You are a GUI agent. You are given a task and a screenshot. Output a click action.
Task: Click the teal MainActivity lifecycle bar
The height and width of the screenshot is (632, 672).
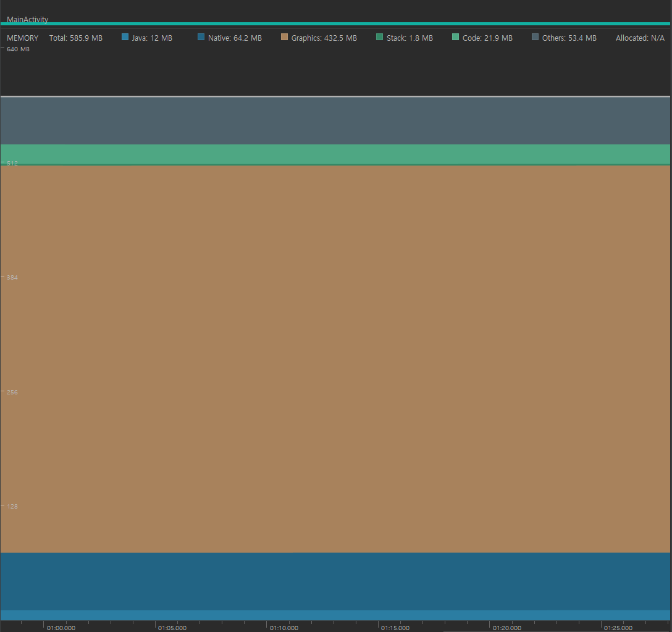335,23
